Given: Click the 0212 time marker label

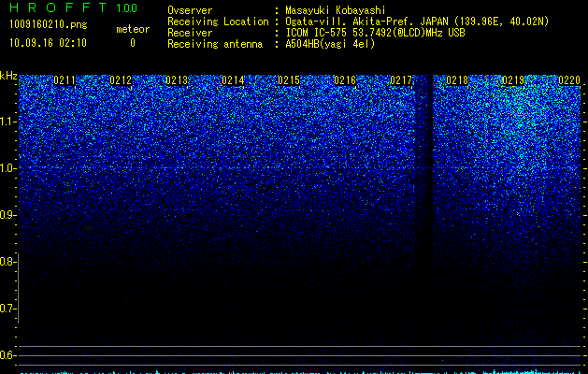Looking at the screenshot, I should (121, 80).
